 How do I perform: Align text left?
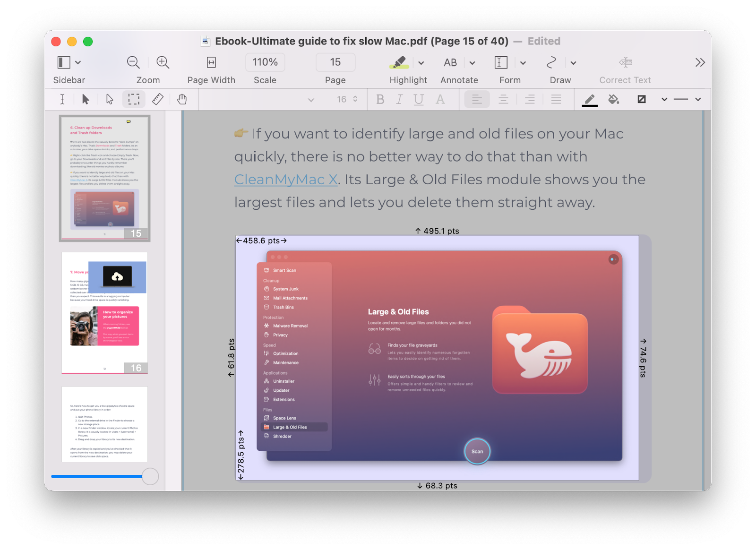tap(476, 99)
